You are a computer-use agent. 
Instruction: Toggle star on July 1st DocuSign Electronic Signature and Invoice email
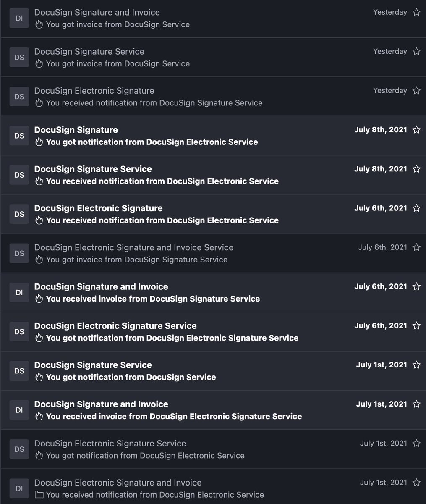click(416, 482)
